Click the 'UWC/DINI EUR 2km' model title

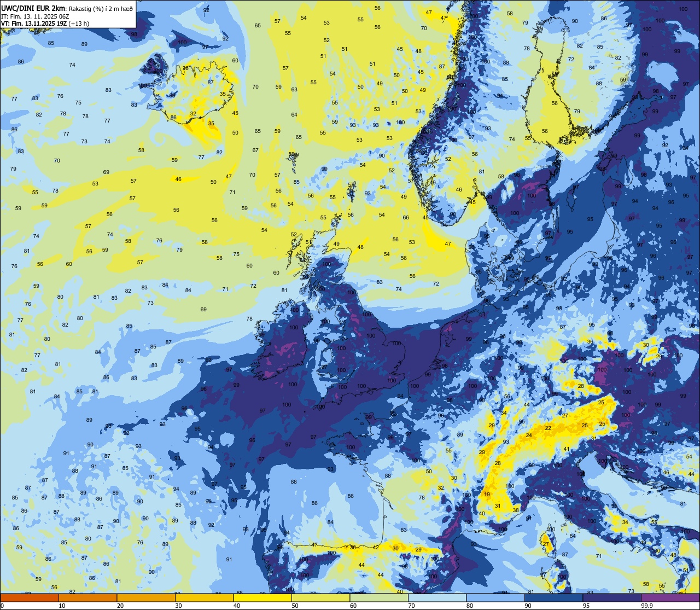33,8
